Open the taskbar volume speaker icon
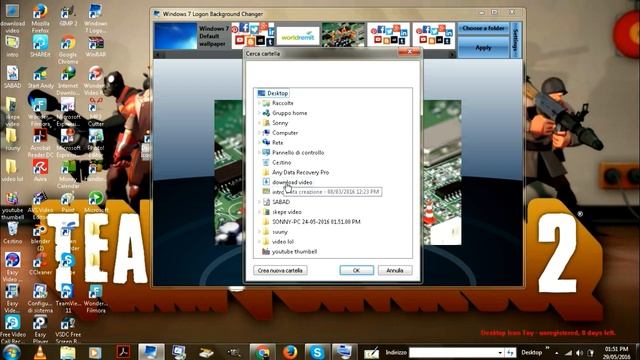640x360 pixels. pyautogui.click(x=580, y=353)
